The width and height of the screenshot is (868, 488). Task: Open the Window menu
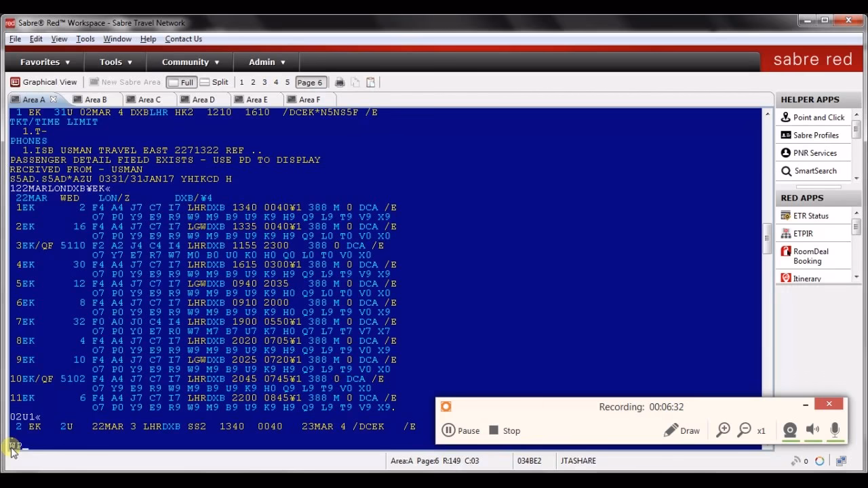(117, 39)
